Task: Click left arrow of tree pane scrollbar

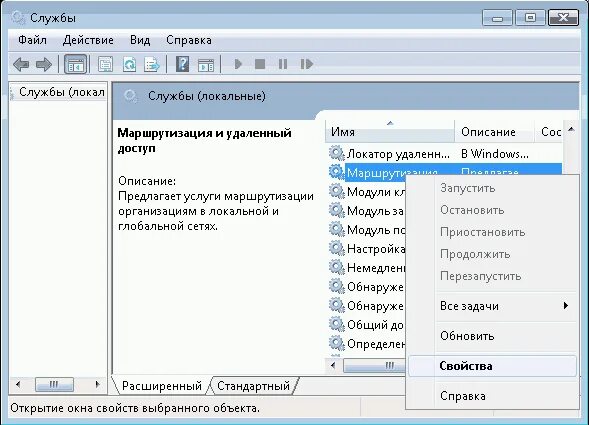Action: pyautogui.click(x=18, y=384)
